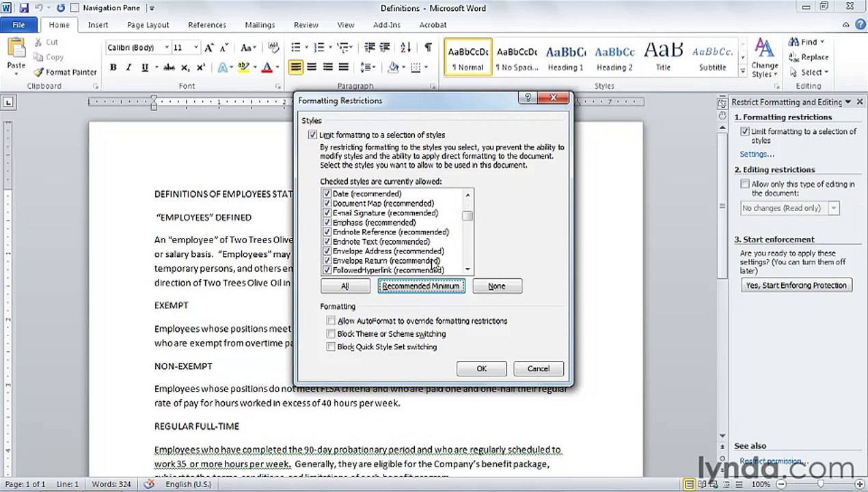Switch to the Page Layout ribbon tab
The height and width of the screenshot is (492, 868).
point(148,25)
